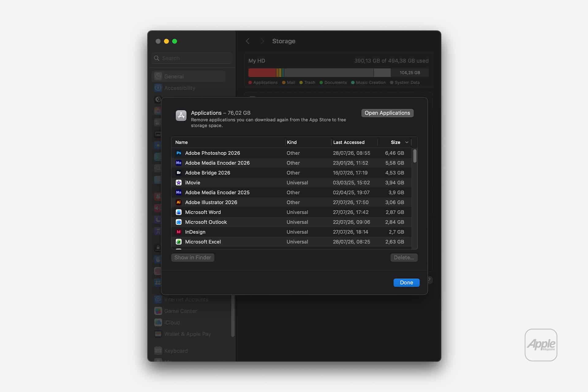Viewport: 588px width, 392px height.
Task: Click the Game Center icon in sidebar
Action: coord(158,311)
